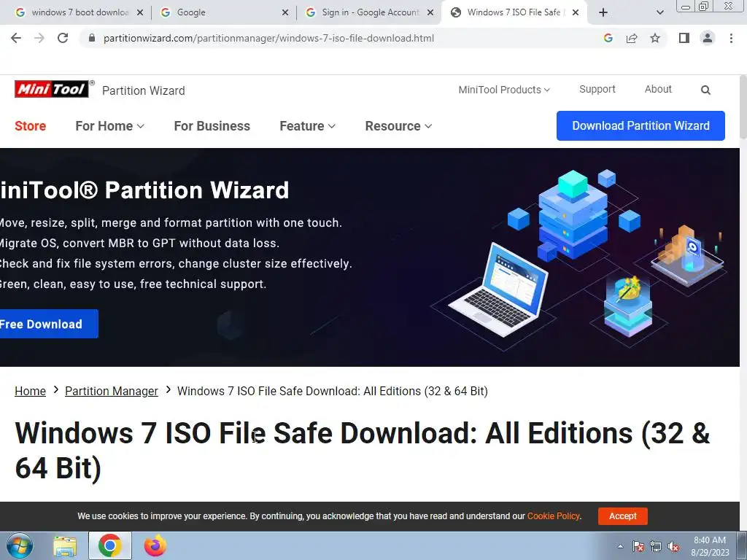Click the muted volume tray icon
The height and width of the screenshot is (560, 747).
click(x=673, y=546)
